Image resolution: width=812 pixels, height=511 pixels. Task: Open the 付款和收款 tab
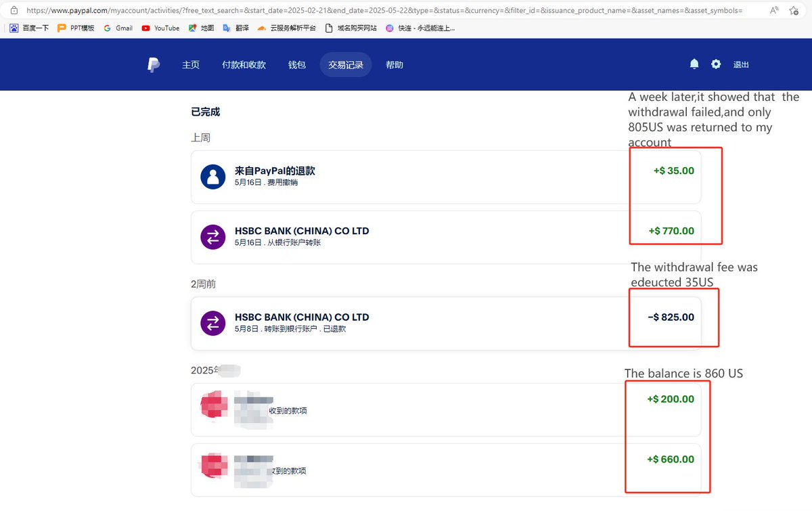pos(244,65)
